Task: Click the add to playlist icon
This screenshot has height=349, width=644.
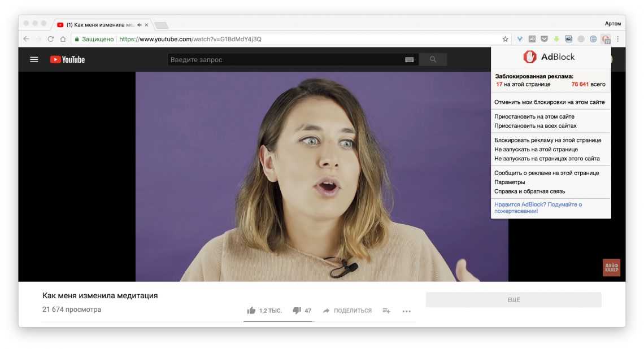Action: click(x=386, y=311)
